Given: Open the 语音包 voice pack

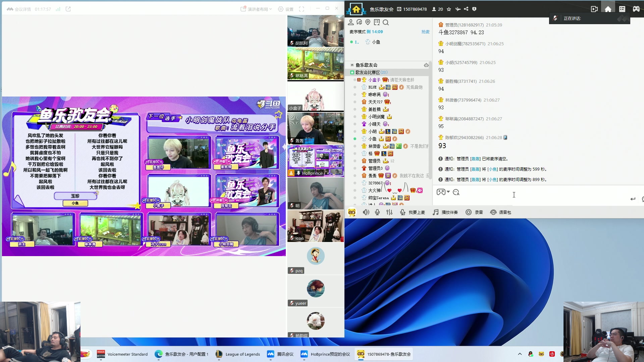Looking at the screenshot, I should pos(500,212).
